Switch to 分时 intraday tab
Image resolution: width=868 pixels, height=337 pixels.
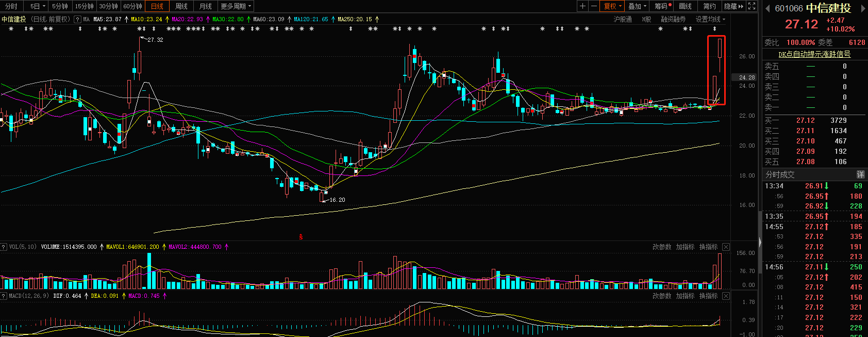11,6
